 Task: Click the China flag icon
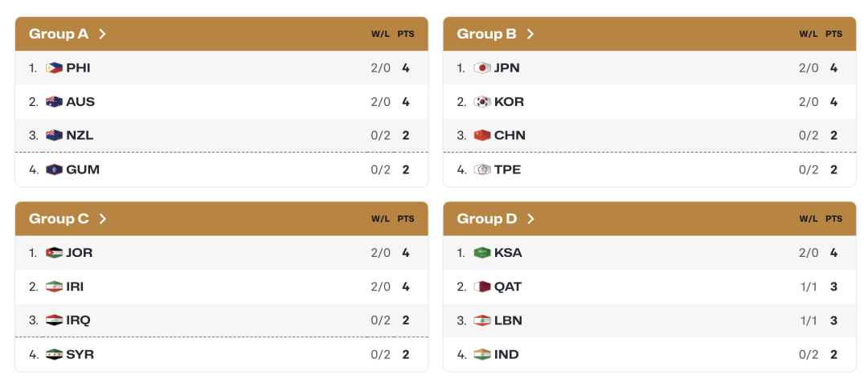point(482,136)
